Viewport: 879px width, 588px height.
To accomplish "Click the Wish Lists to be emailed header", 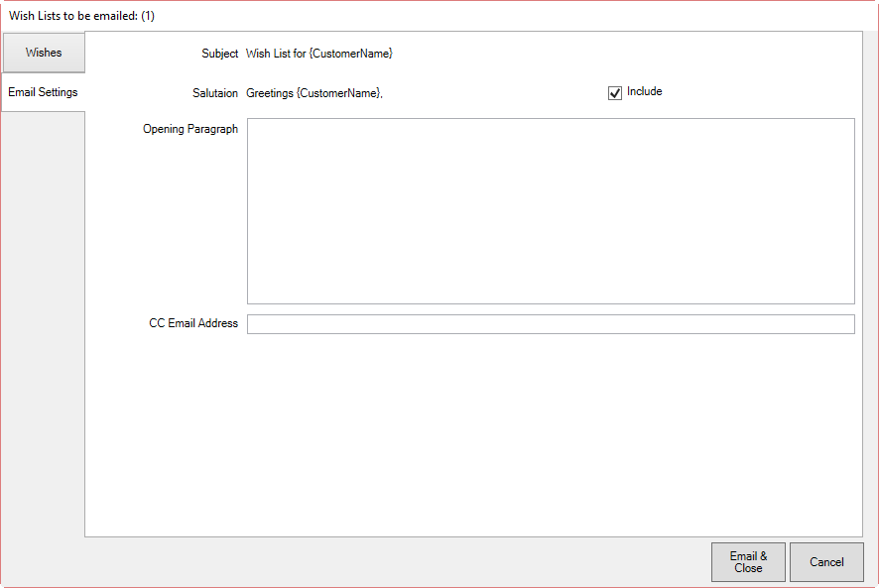I will tap(67, 16).
